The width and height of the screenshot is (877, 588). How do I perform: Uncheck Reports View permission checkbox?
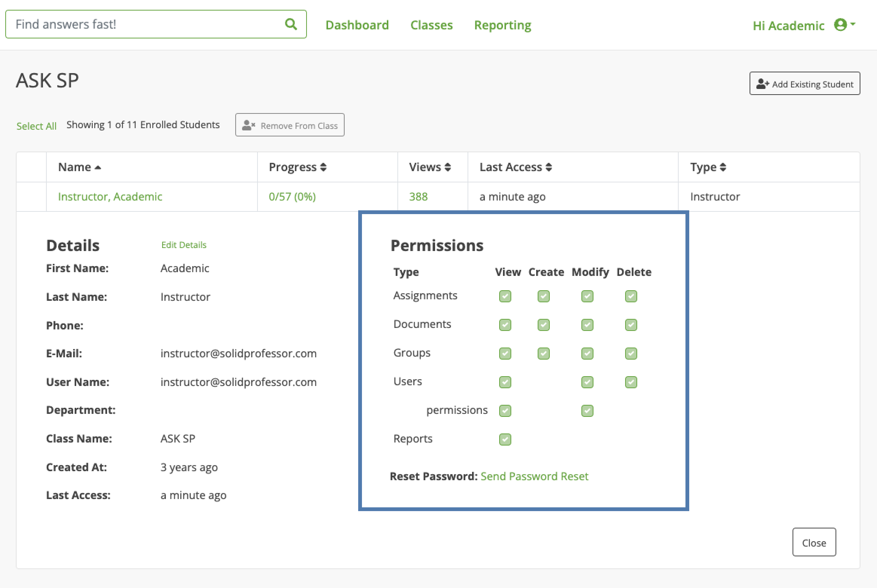tap(505, 439)
